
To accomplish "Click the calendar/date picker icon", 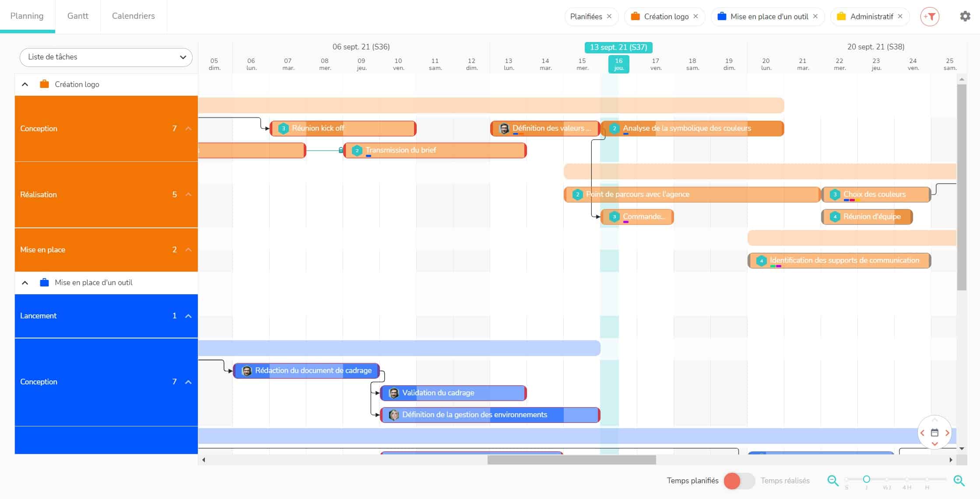I will (934, 433).
